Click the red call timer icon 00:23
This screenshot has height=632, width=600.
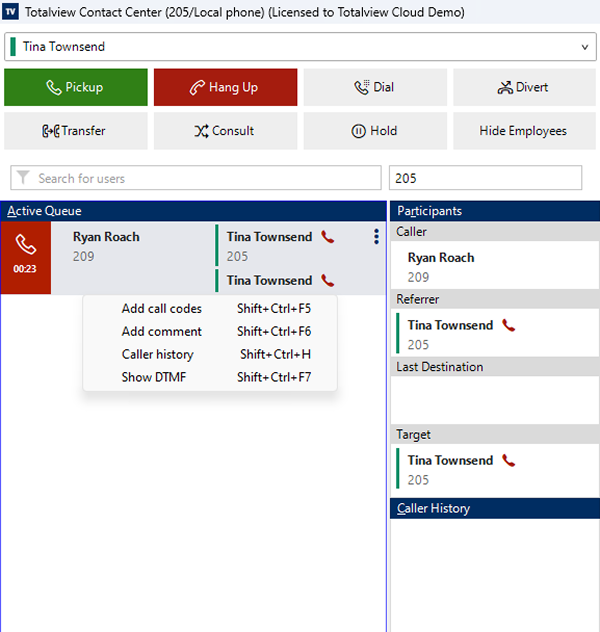25,258
